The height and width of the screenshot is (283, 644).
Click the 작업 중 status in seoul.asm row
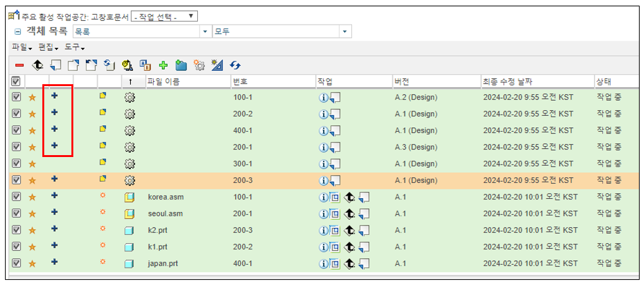[x=609, y=214]
